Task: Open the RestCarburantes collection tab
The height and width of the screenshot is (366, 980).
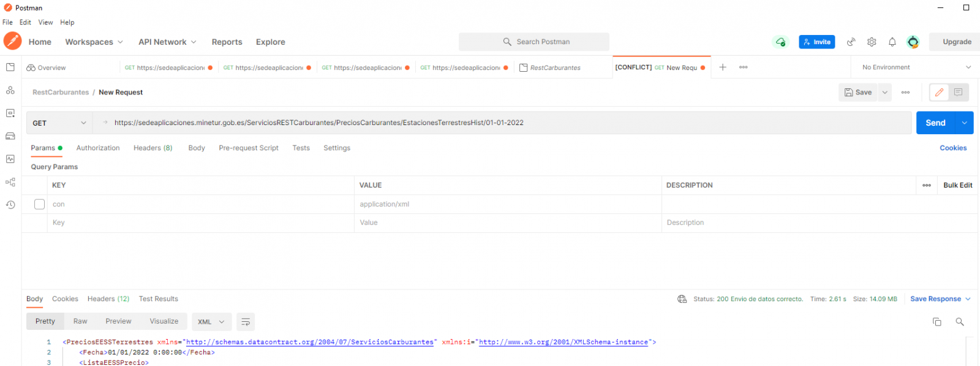Action: (x=555, y=67)
